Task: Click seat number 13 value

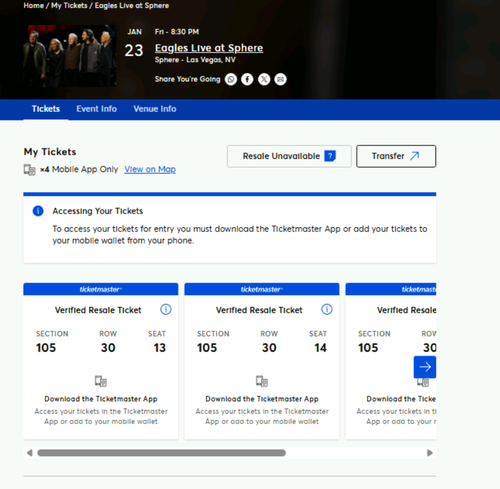Action: (x=160, y=348)
